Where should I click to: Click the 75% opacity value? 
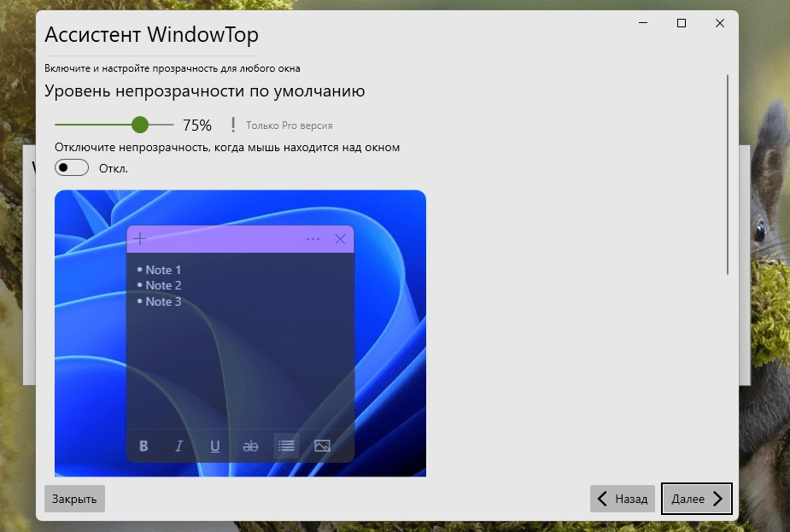[197, 125]
